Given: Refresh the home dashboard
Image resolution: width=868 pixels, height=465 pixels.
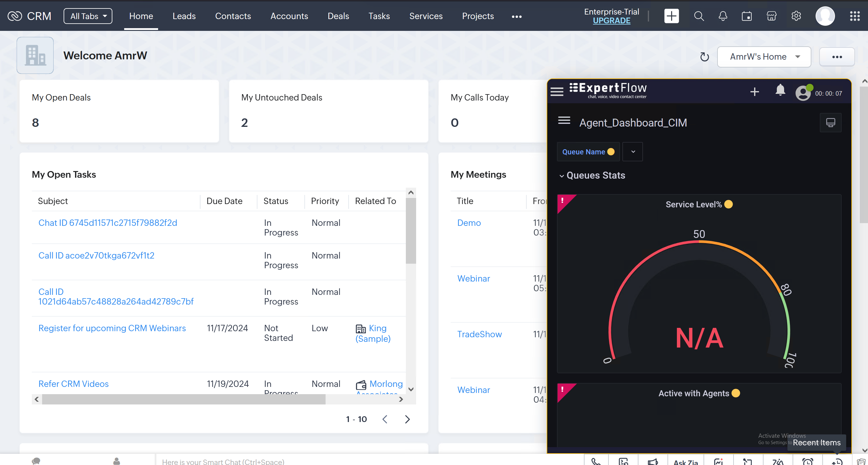Looking at the screenshot, I should (x=704, y=57).
